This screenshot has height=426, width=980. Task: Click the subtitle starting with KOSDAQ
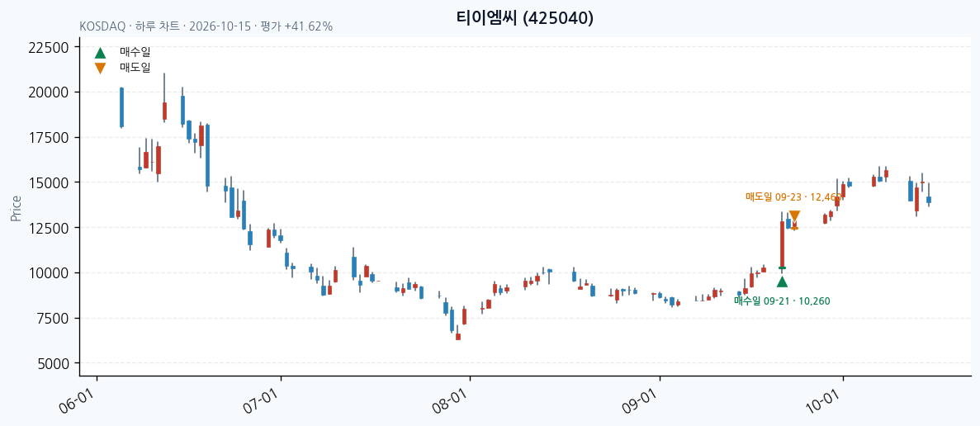(x=206, y=27)
